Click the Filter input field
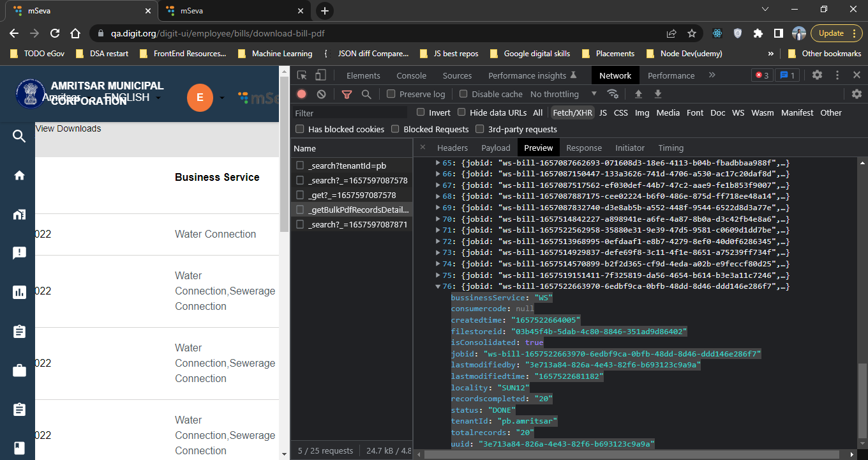The width and height of the screenshot is (868, 460). (350, 113)
